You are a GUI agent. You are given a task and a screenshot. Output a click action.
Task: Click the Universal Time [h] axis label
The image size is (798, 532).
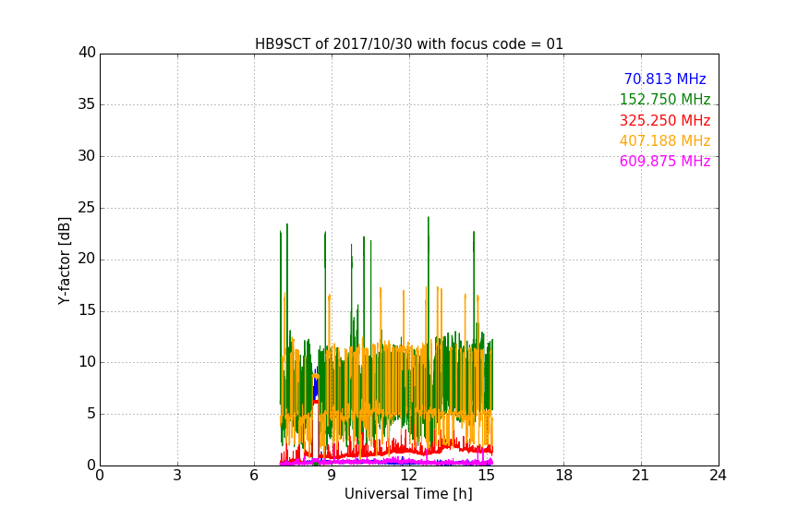[x=408, y=494]
